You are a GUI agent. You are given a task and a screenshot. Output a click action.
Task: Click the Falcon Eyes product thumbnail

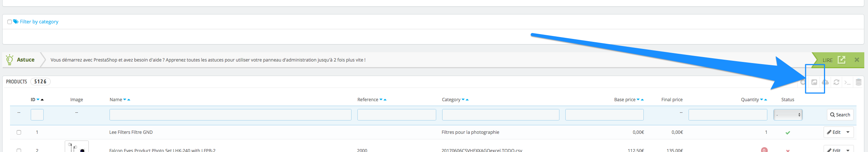pyautogui.click(x=77, y=147)
